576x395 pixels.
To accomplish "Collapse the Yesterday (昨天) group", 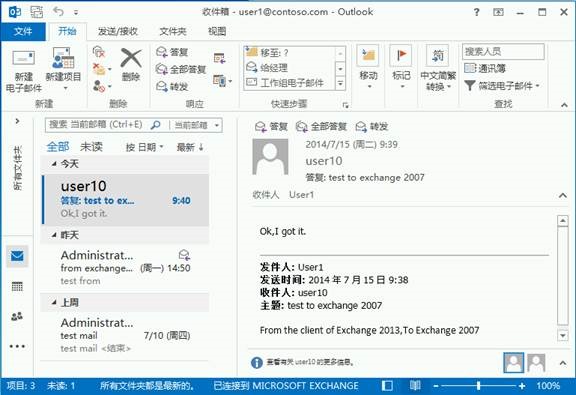I will (x=54, y=235).
